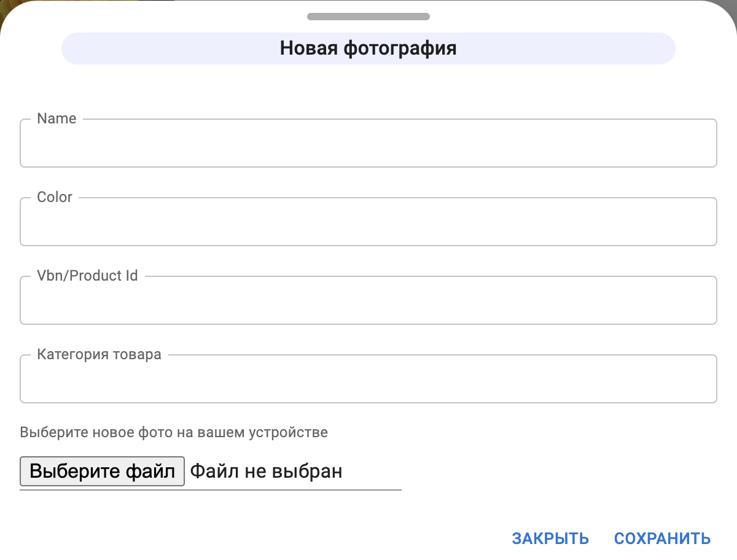Click the drag handle above the dialog
This screenshot has height=560, width=737.
[368, 17]
